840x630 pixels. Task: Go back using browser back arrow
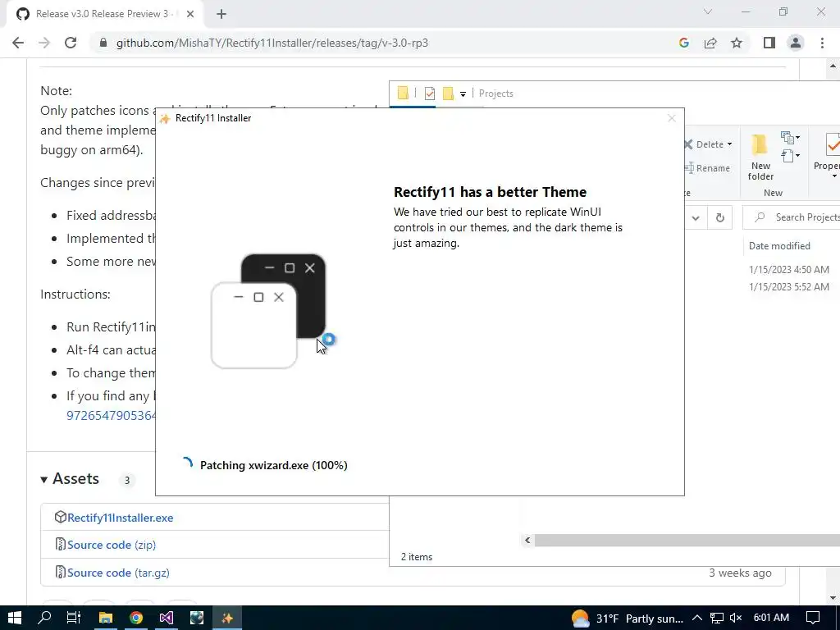pos(18,43)
